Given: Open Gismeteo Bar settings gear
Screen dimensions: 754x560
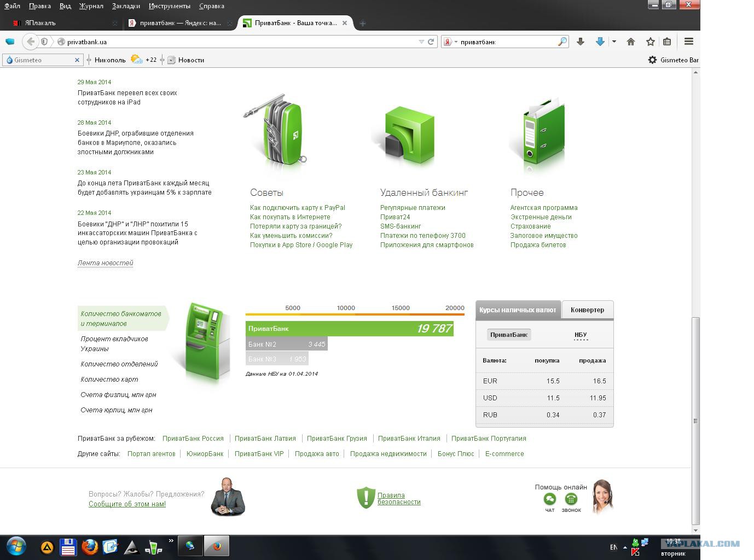Looking at the screenshot, I should tap(652, 60).
